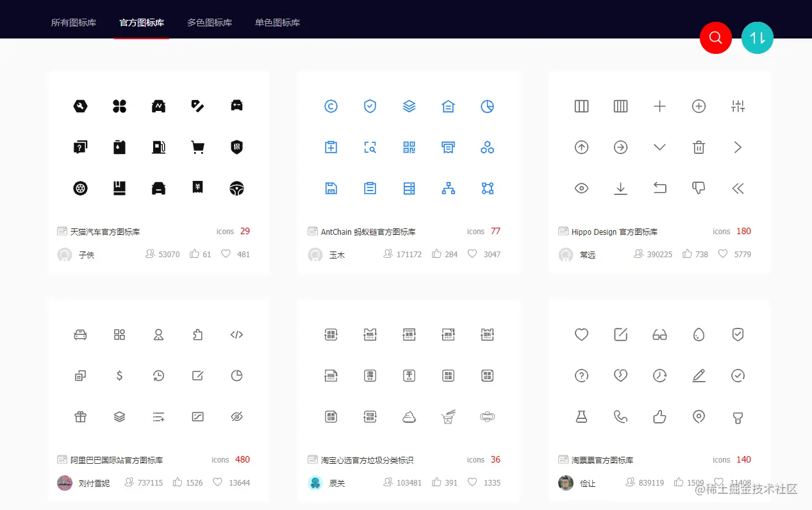812x510 pixels.
Task: Click the thumbs-up icon beside 61
Action: pos(194,254)
